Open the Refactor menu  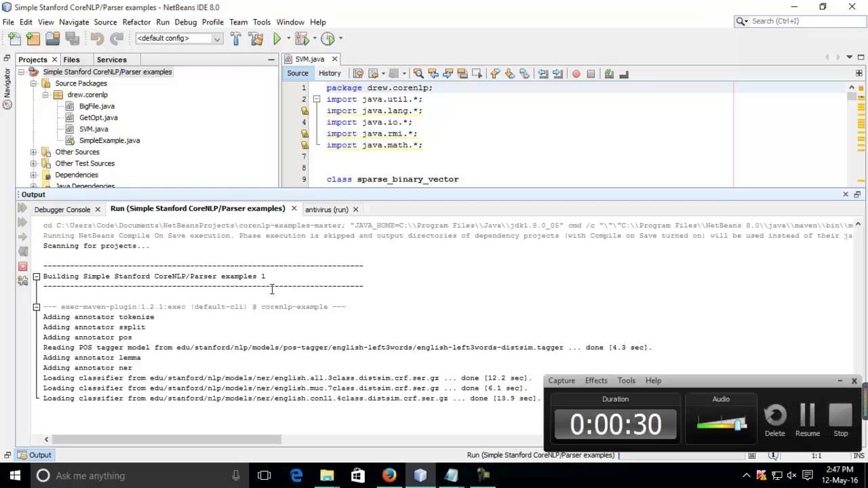pyautogui.click(x=136, y=22)
